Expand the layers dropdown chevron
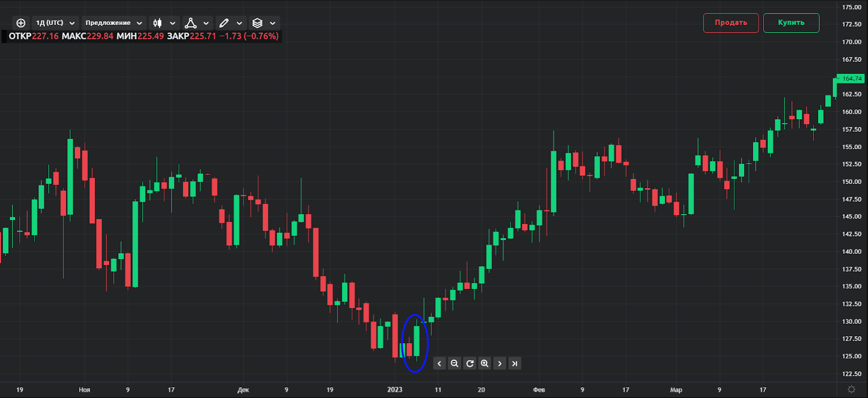 (x=273, y=23)
